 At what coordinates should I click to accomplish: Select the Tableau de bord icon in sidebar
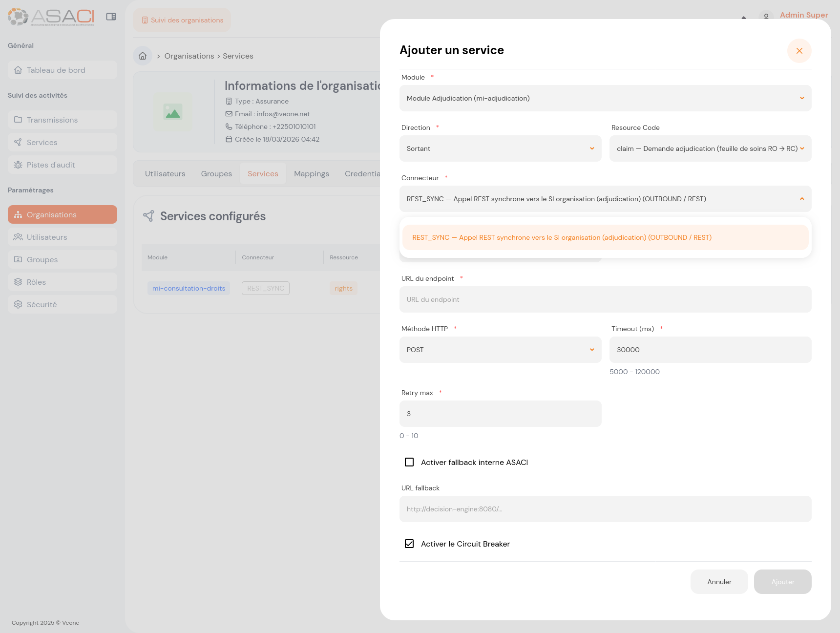click(18, 70)
